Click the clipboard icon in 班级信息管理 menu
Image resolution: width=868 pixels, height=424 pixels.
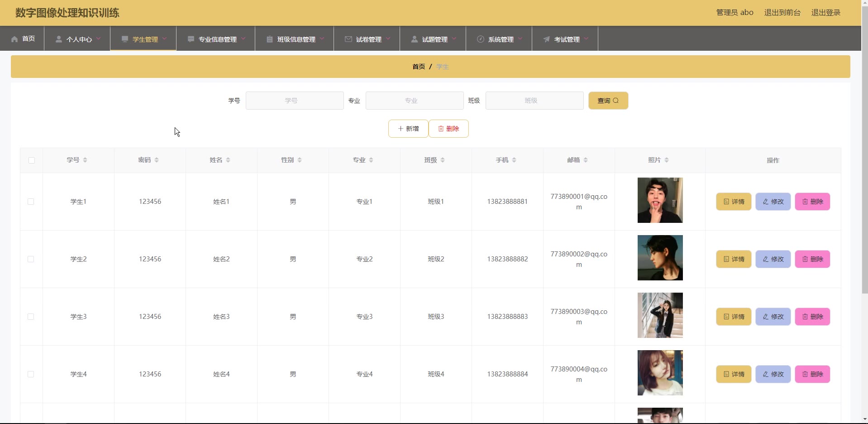[270, 39]
